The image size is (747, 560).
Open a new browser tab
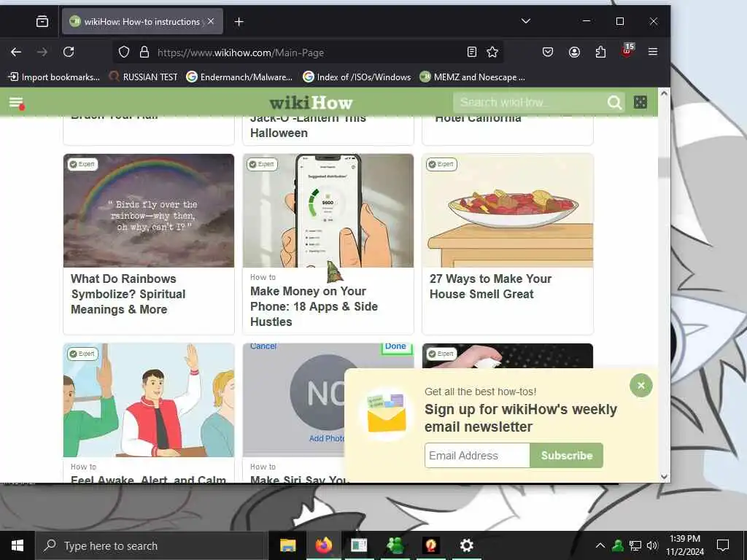(239, 22)
